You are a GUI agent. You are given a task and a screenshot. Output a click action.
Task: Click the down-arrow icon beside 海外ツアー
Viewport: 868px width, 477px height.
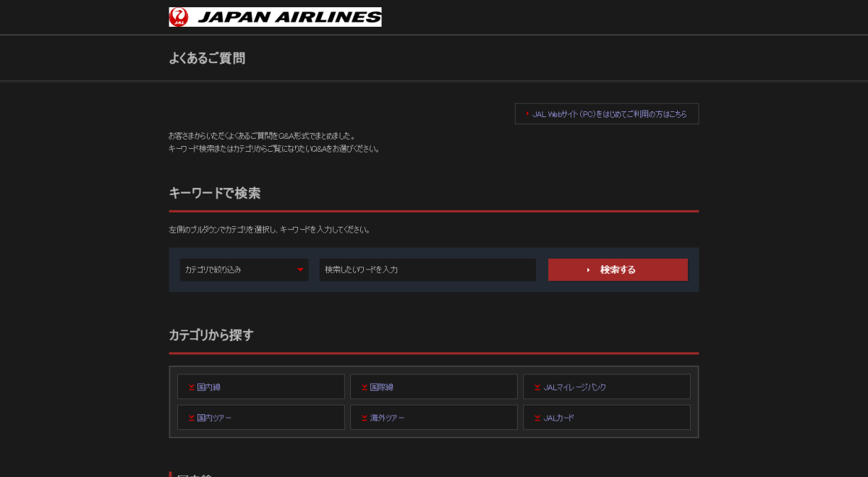click(x=365, y=418)
